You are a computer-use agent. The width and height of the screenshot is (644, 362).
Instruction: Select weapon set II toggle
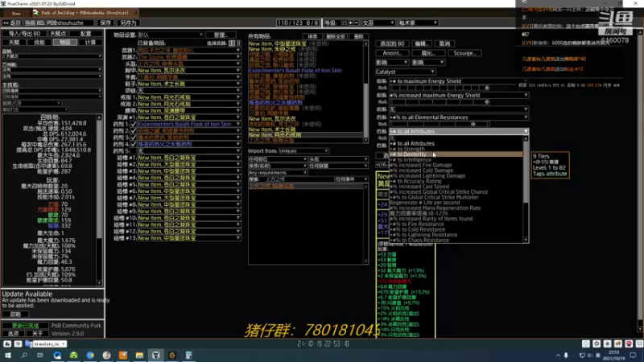tap(238, 43)
